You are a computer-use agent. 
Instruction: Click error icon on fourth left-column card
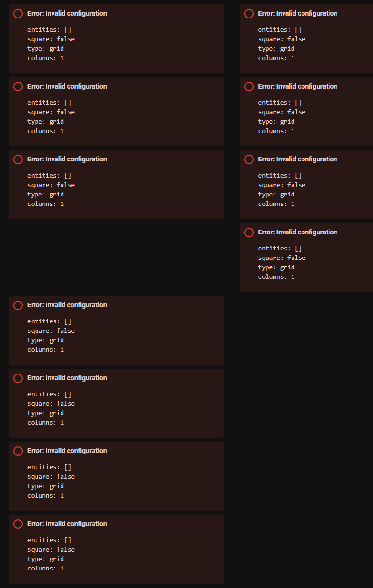click(x=18, y=305)
